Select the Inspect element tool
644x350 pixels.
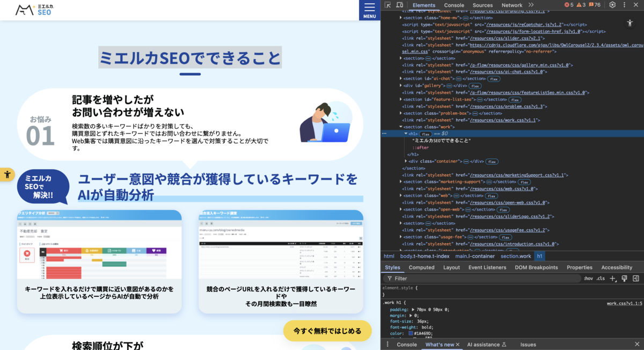[x=389, y=5]
